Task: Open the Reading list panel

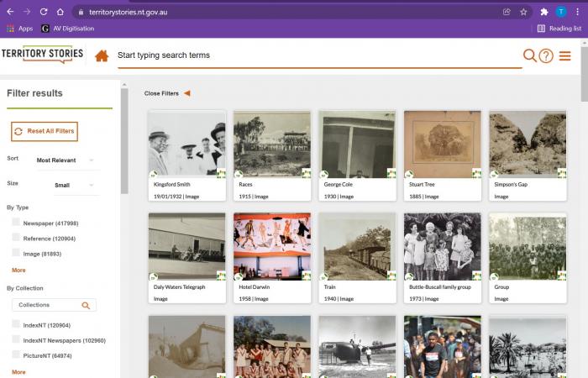Action: point(559,29)
